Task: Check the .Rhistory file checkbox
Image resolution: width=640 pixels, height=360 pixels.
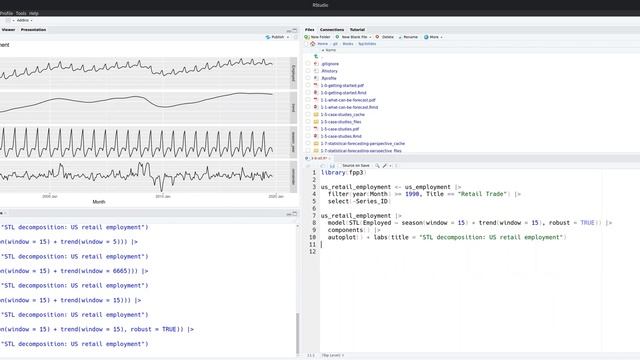Action: click(x=308, y=71)
